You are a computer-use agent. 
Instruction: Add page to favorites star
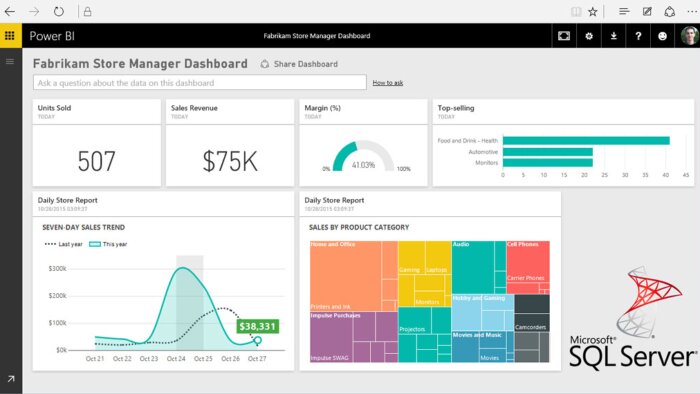[592, 12]
